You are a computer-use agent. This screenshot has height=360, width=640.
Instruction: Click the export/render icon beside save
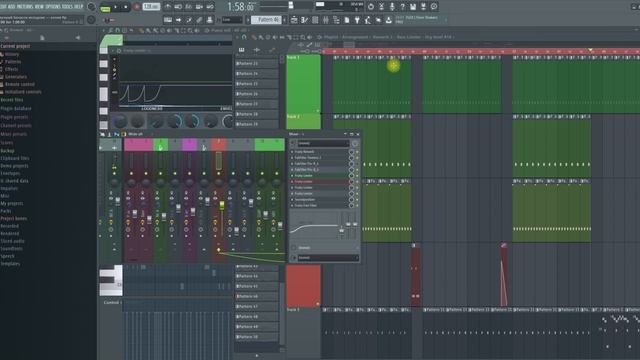[423, 7]
